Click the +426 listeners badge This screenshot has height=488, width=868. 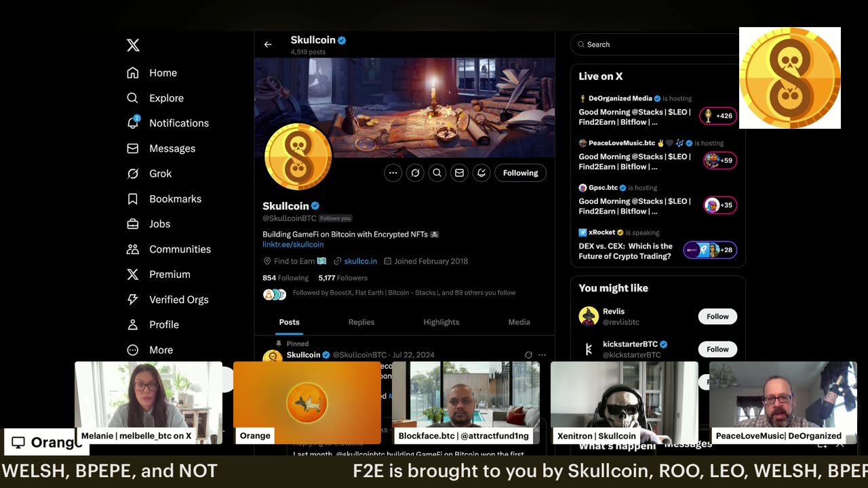pyautogui.click(x=718, y=116)
